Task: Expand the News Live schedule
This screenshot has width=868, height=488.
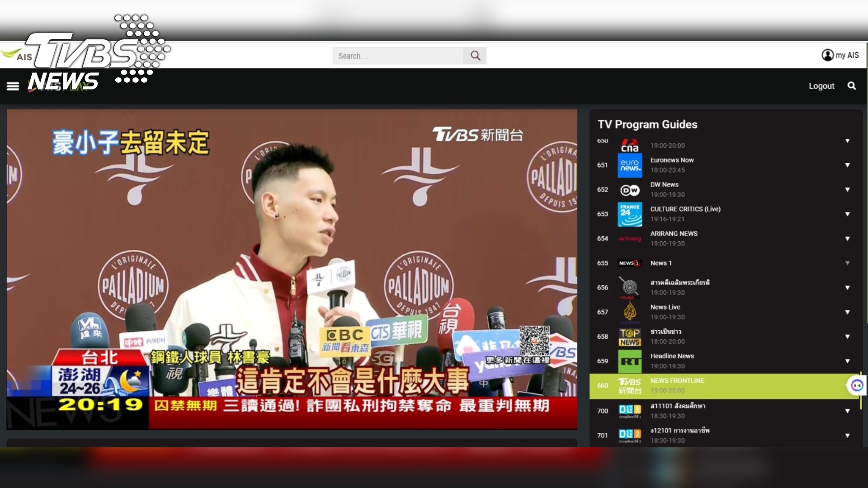Action: tap(848, 312)
